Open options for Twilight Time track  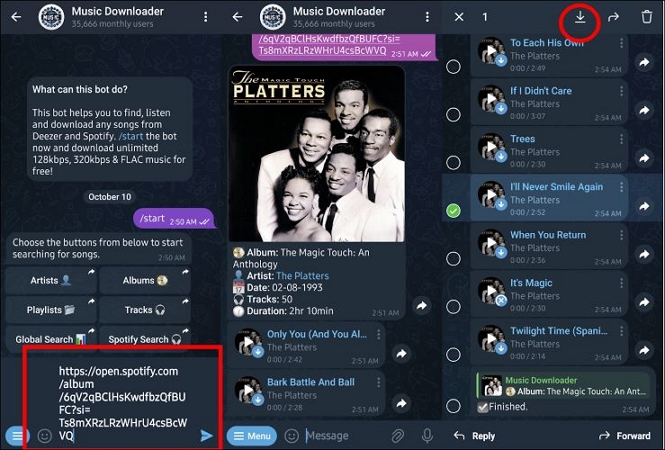621,331
